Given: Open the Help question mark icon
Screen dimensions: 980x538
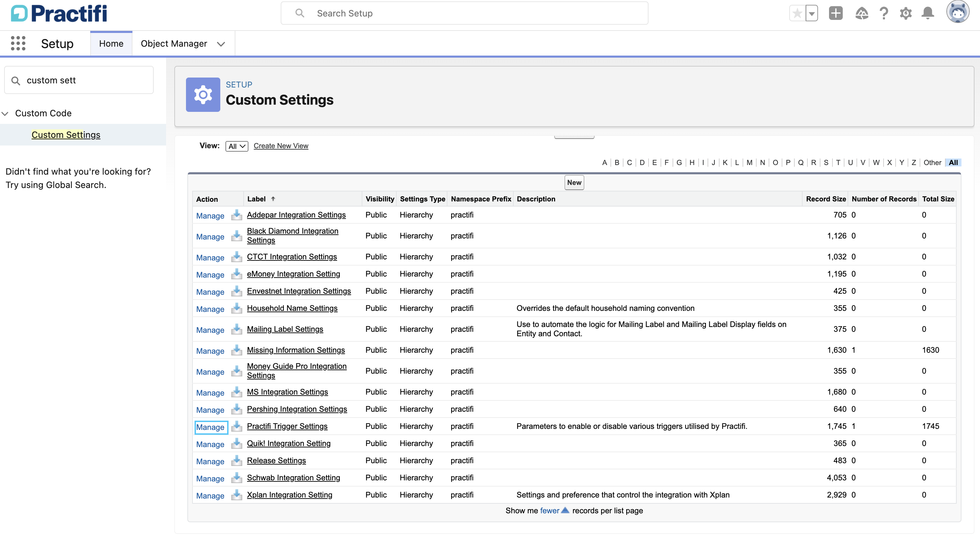Looking at the screenshot, I should [884, 14].
